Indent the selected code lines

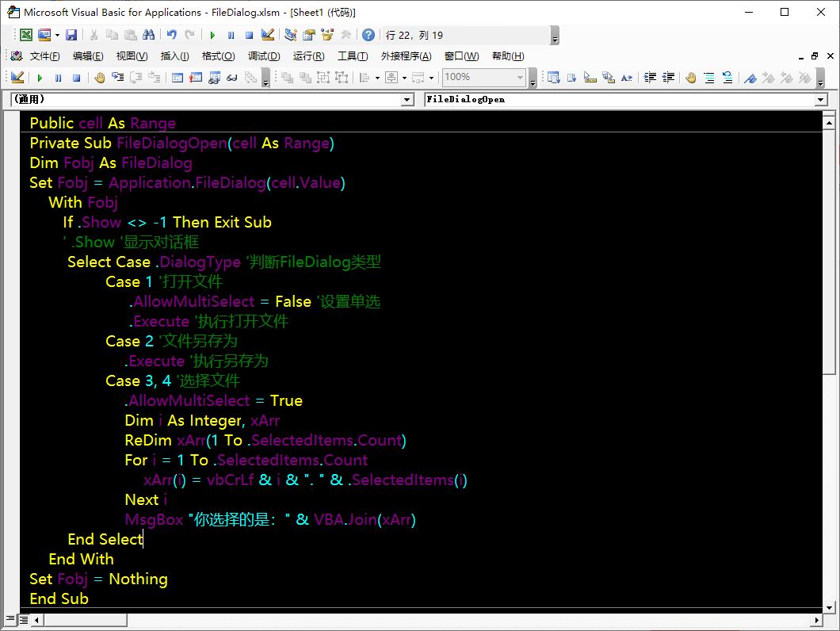pos(650,78)
